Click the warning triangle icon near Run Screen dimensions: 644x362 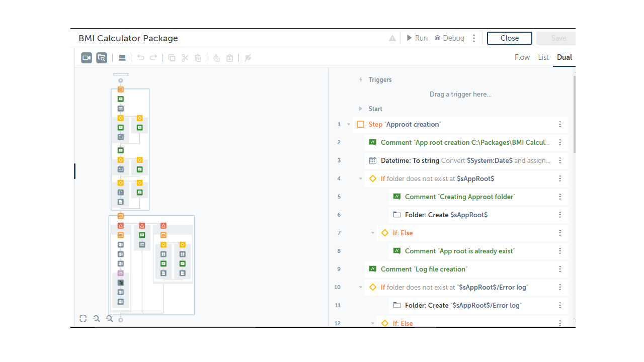[x=392, y=38]
